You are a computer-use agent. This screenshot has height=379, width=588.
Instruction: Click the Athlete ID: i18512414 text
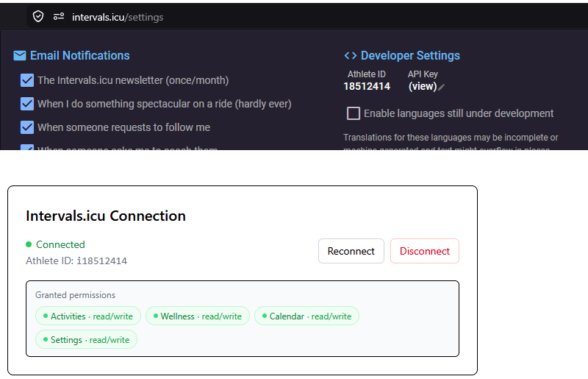[76, 261]
